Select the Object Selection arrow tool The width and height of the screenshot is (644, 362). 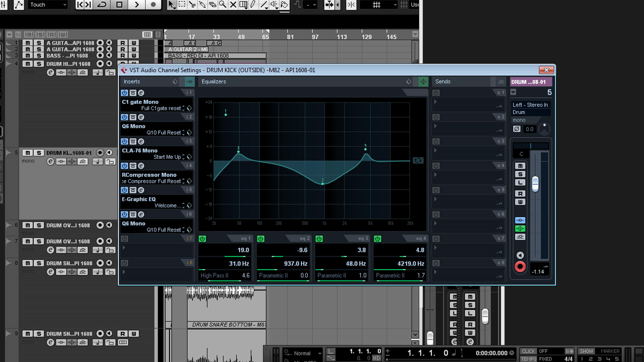pyautogui.click(x=171, y=5)
